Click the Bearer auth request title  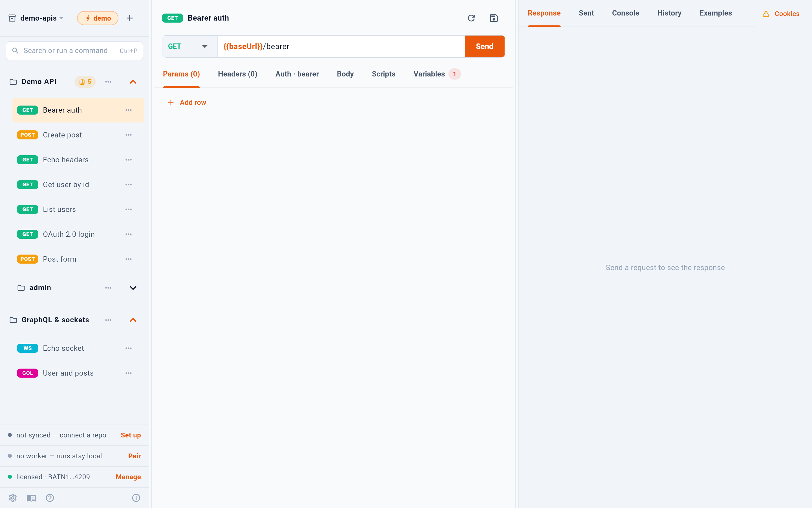tap(208, 18)
